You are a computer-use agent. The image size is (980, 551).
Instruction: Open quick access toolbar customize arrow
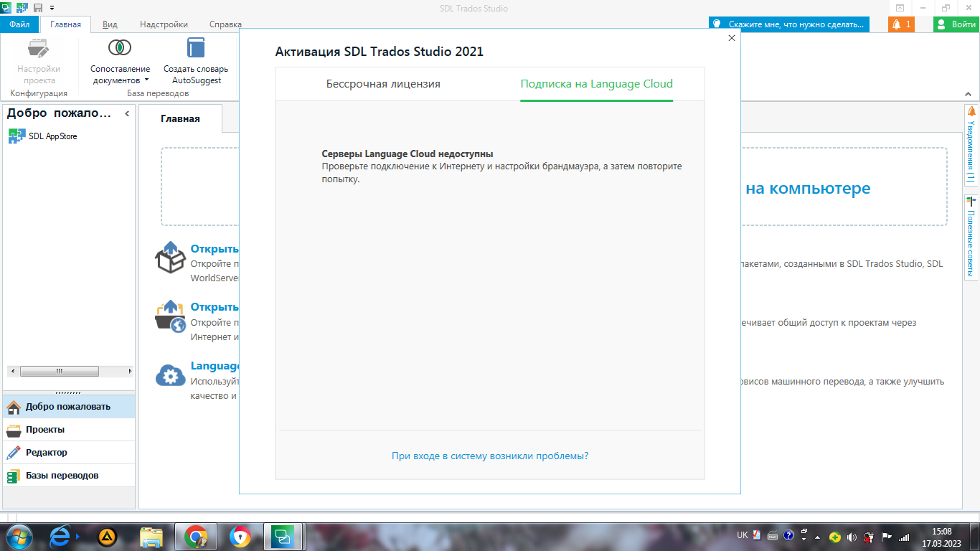[52, 8]
